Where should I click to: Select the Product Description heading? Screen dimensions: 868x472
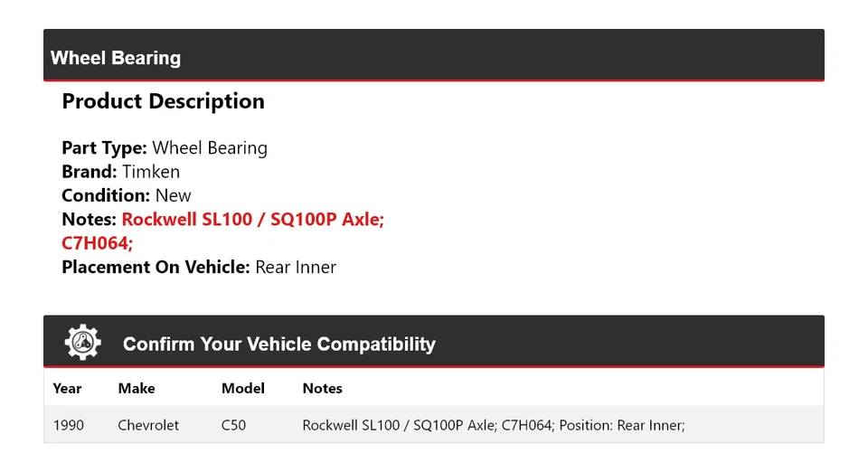pyautogui.click(x=163, y=101)
